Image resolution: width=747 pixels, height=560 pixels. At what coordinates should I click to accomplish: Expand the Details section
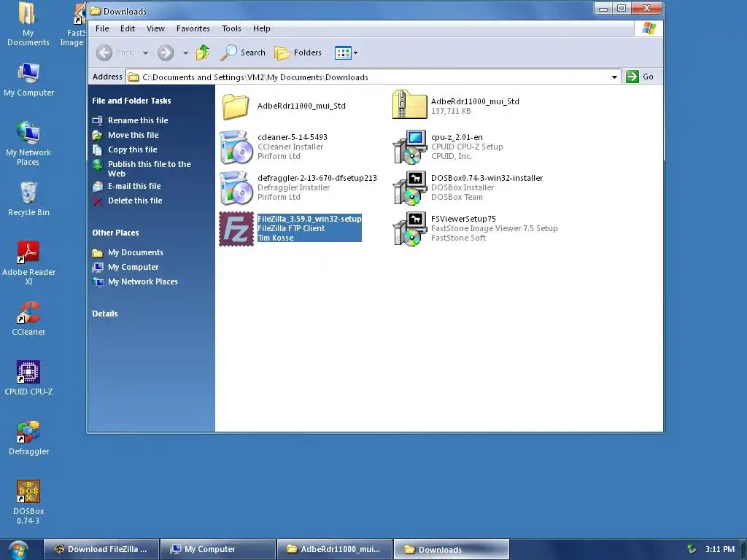pos(105,314)
